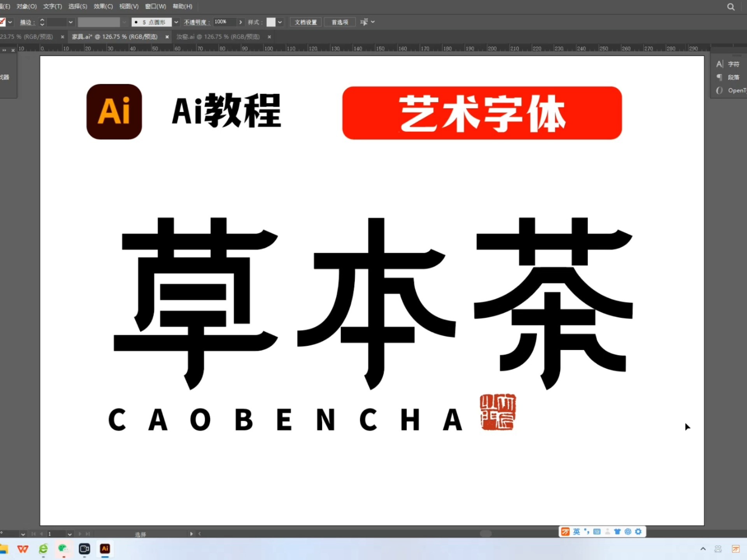The height and width of the screenshot is (560, 747).
Task: Expand the 样式 graphic style dropdown
Action: pos(280,22)
